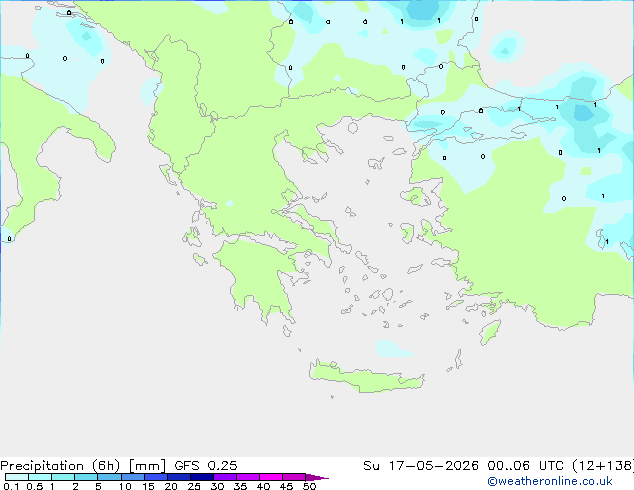Click the legend swatch between 20 and 25
This screenshot has height=490, width=634.
[179, 477]
